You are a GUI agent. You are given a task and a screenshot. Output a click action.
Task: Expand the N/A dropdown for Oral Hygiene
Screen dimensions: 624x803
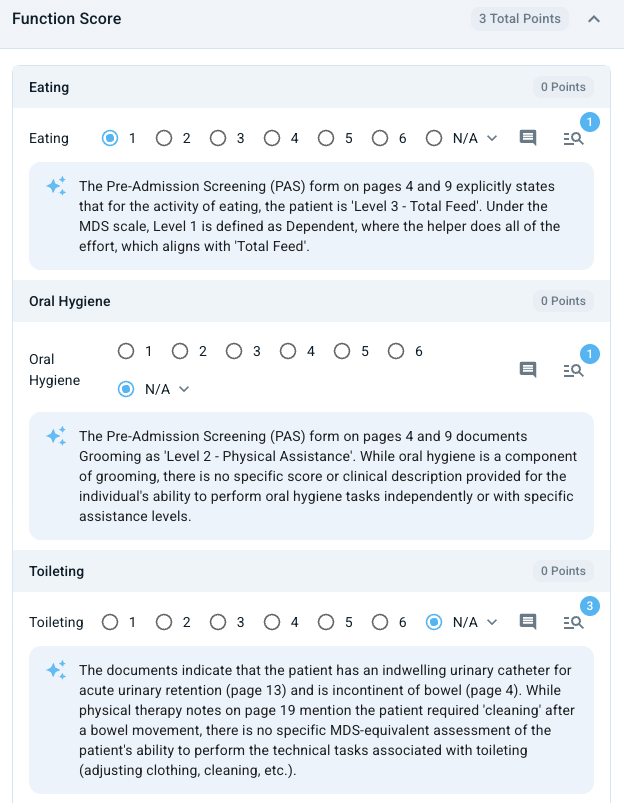(x=184, y=389)
